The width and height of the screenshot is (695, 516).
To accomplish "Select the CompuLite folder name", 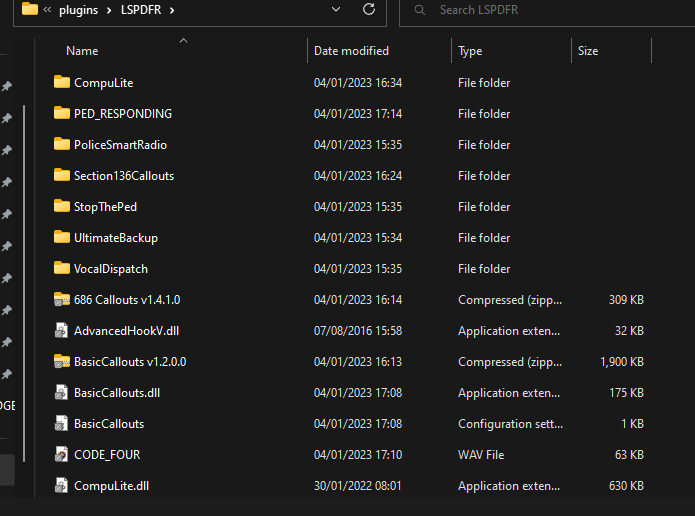I will pyautogui.click(x=103, y=83).
